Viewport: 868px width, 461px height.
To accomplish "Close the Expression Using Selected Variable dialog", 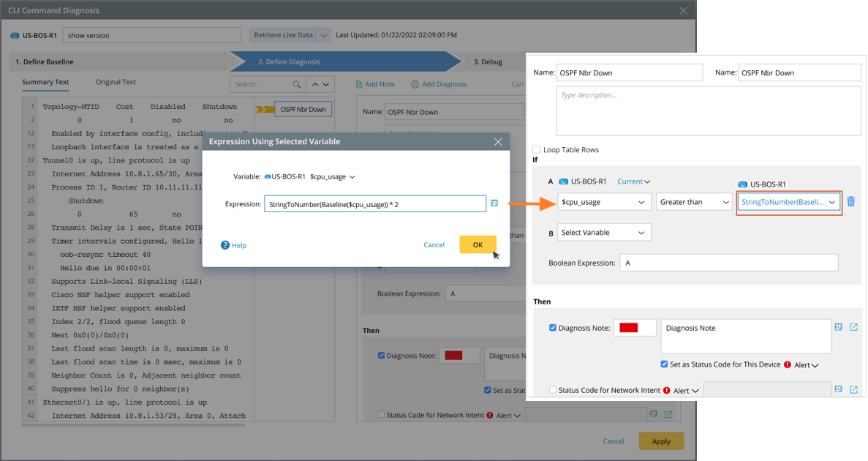I will (498, 141).
